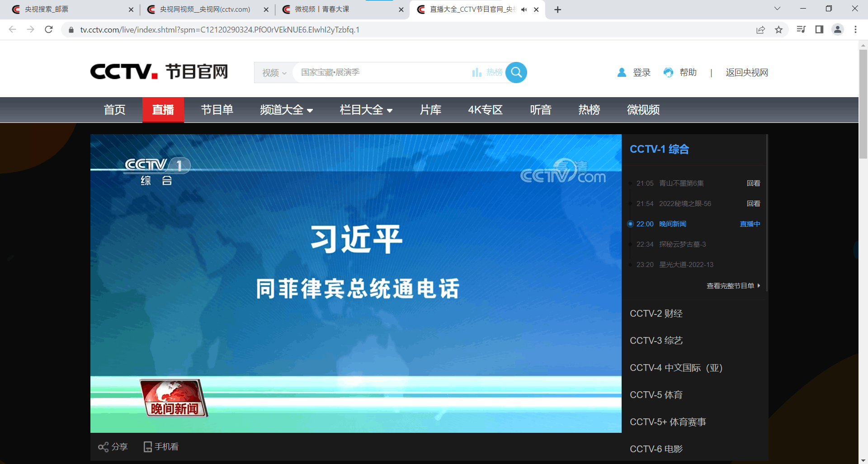Viewport: 868px width, 464px height.
Task: Close the 央视搜索_邮票 tab
Action: click(131, 9)
